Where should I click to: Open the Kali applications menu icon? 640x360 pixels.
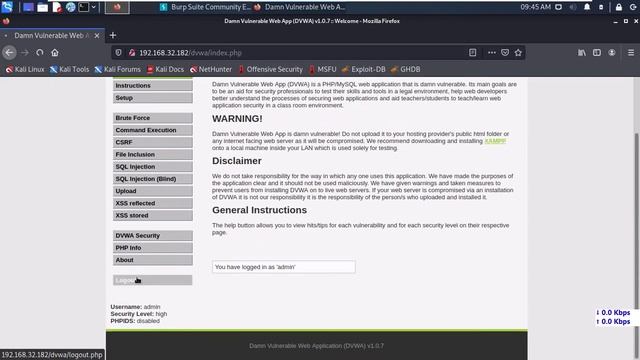[x=7, y=7]
